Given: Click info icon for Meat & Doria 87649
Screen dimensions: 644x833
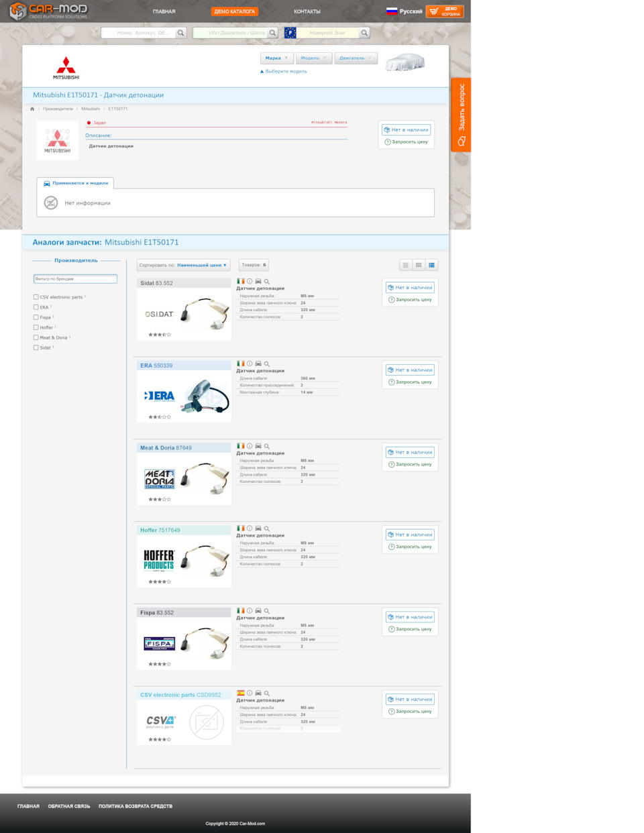Looking at the screenshot, I should click(x=250, y=446).
